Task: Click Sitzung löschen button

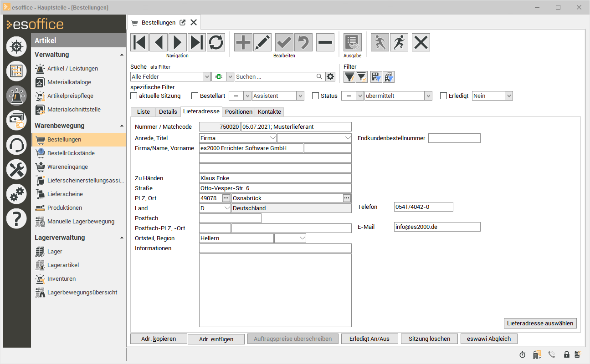Action: 430,339
